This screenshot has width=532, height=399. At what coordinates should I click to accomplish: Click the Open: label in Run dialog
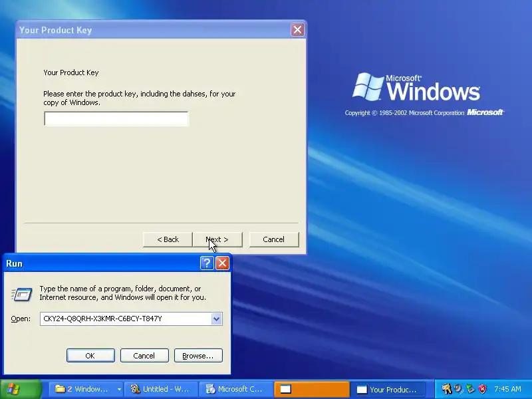click(x=21, y=319)
